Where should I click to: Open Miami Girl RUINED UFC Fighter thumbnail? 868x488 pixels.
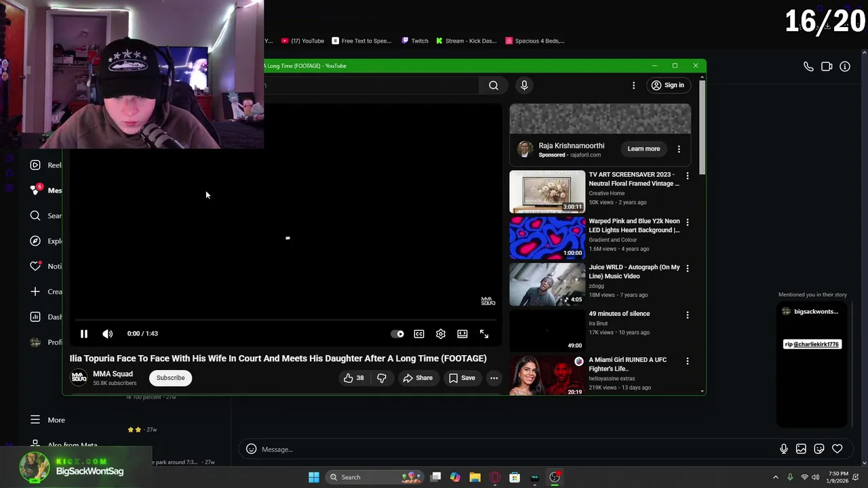coord(547,376)
